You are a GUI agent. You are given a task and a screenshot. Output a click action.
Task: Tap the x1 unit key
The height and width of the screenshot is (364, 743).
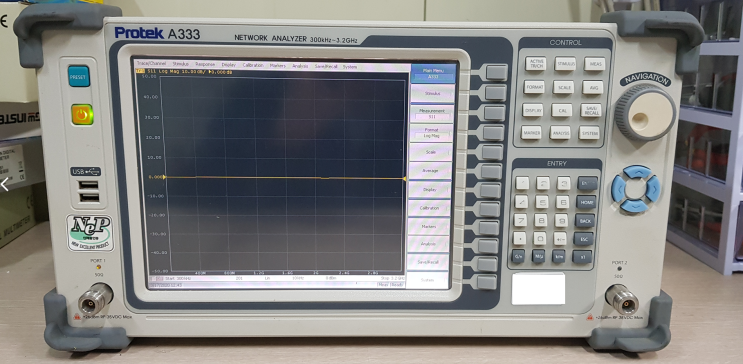[x=582, y=257]
